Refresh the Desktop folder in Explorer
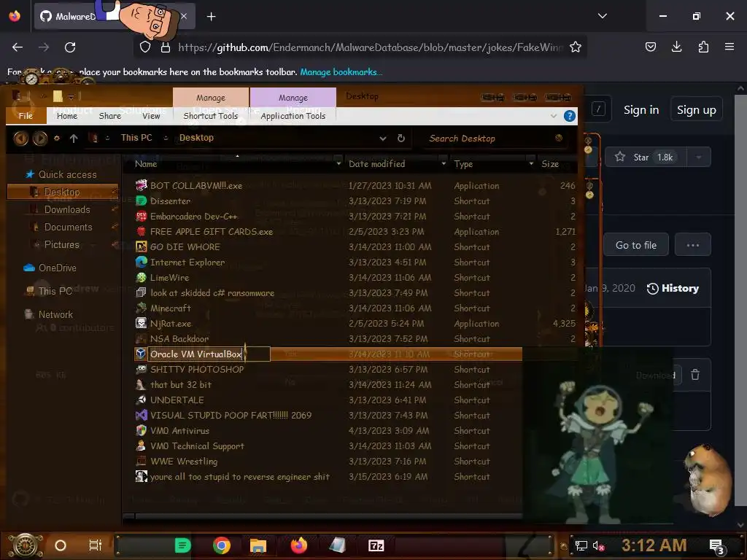747x560 pixels. [x=401, y=138]
